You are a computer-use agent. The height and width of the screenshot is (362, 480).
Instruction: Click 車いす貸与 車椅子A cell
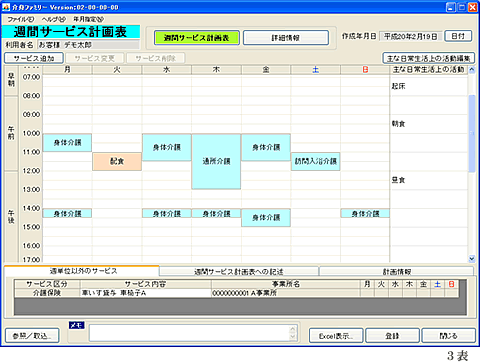pos(146,293)
